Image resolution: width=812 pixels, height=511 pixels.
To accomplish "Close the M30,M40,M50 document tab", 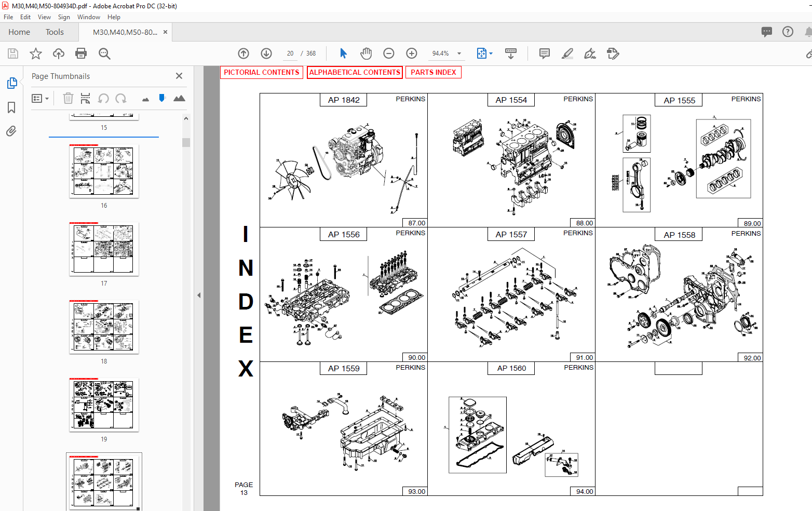I will click(x=165, y=32).
